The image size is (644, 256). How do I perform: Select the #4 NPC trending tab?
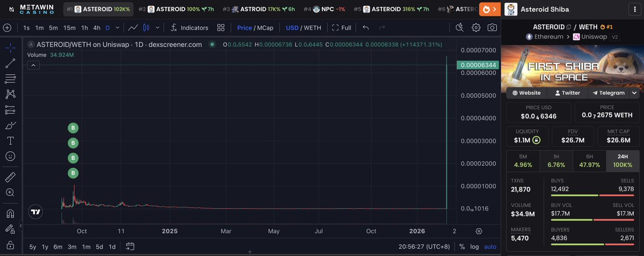(324, 9)
